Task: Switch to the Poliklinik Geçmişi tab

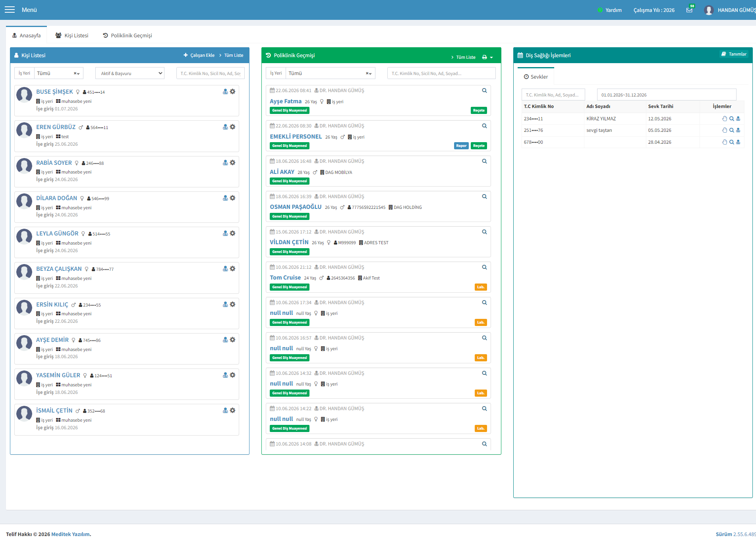Action: click(128, 35)
